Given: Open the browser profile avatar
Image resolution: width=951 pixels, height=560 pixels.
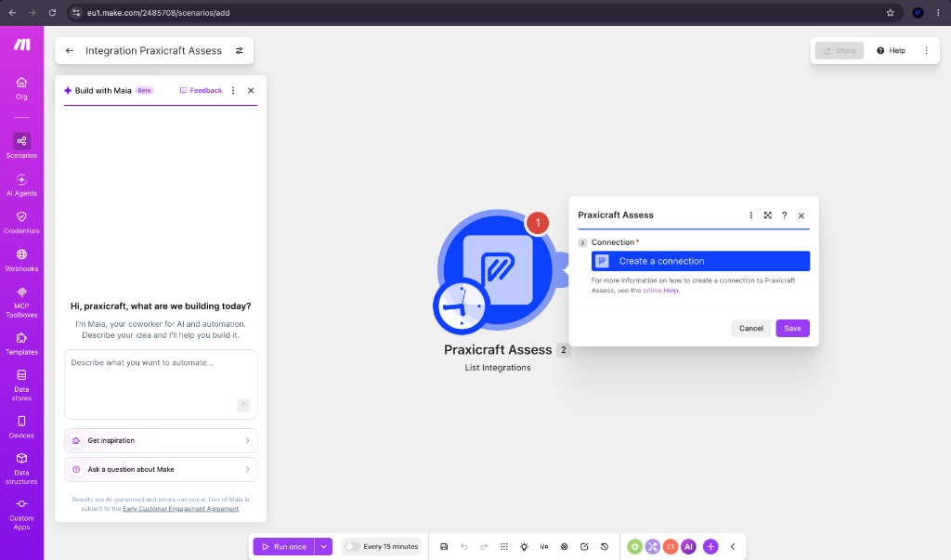Looking at the screenshot, I should coord(918,13).
